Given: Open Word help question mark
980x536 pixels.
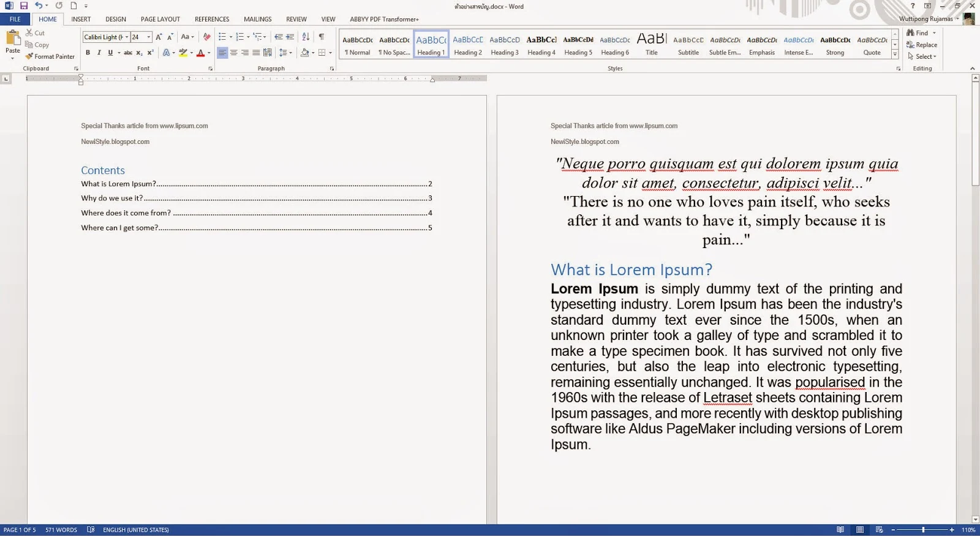Looking at the screenshot, I should pyautogui.click(x=913, y=6).
